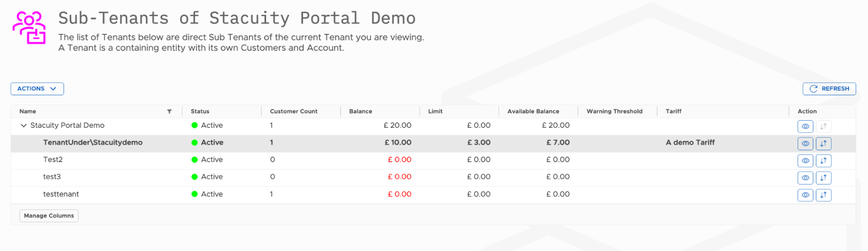
Task: Click the pink Sub-Tenants page icon
Action: point(29,28)
